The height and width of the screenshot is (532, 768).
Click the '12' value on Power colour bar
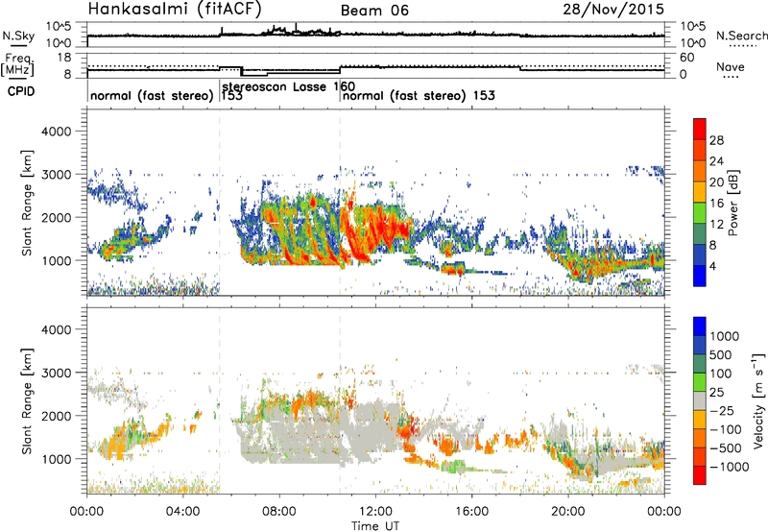(716, 225)
